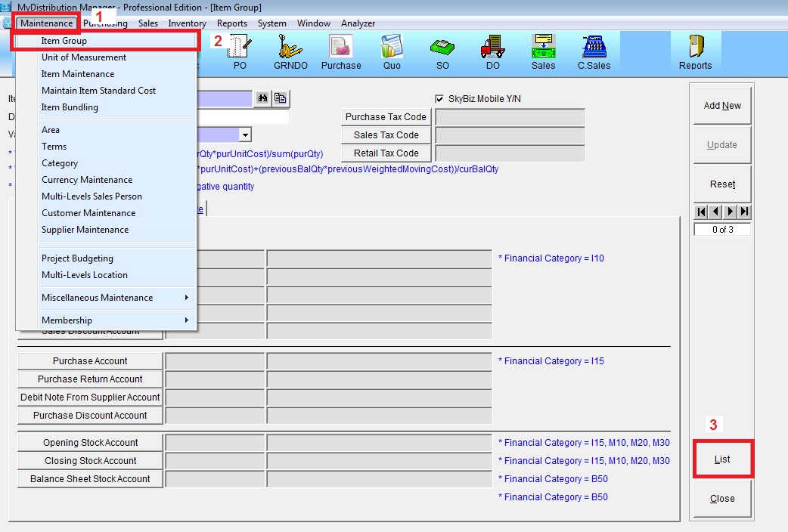Click the Add New button
The image size is (788, 532).
pyautogui.click(x=722, y=106)
